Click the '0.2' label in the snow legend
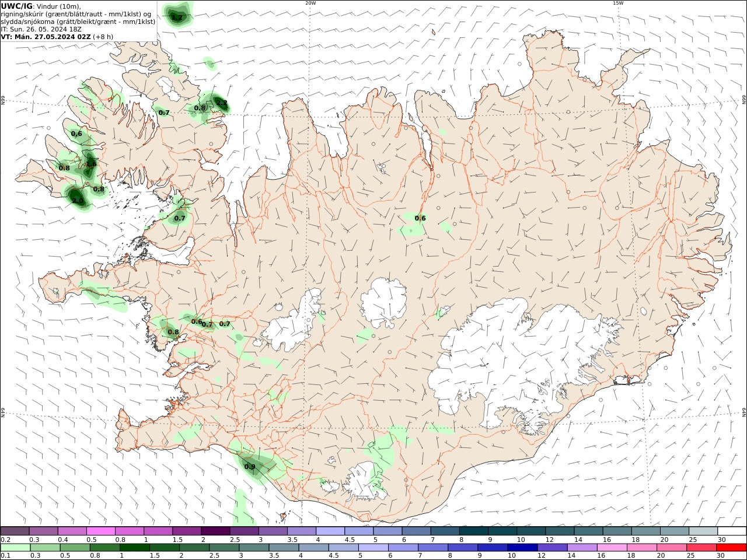This screenshot has height=560, width=747. click(x=5, y=540)
